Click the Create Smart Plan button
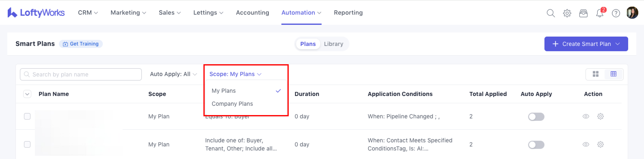This screenshot has height=159, width=644. tap(586, 44)
